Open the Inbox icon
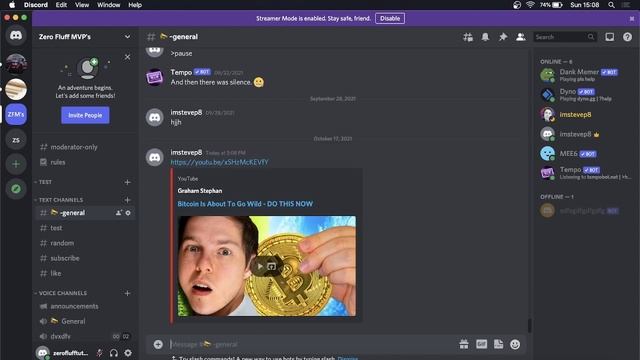The width and height of the screenshot is (640, 360). 609,37
